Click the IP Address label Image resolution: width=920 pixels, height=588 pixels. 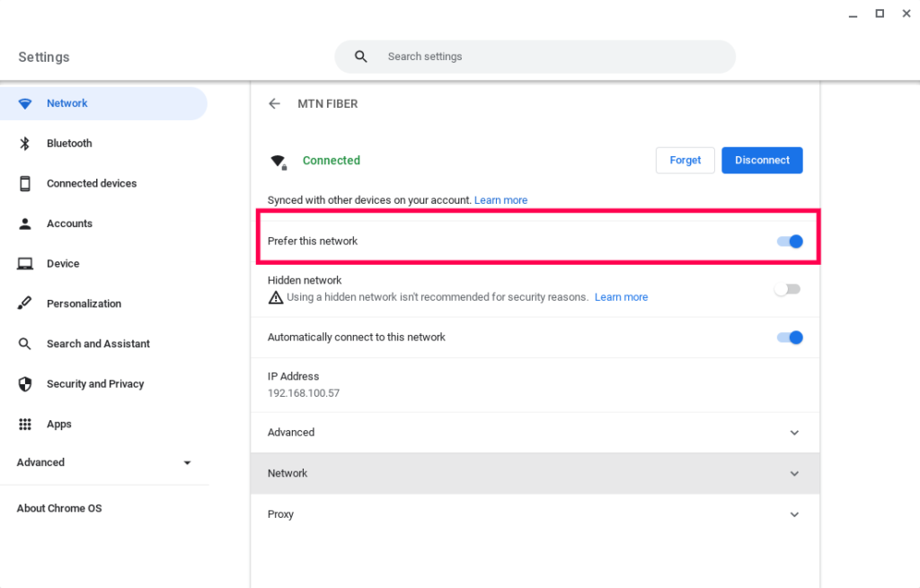click(x=294, y=376)
